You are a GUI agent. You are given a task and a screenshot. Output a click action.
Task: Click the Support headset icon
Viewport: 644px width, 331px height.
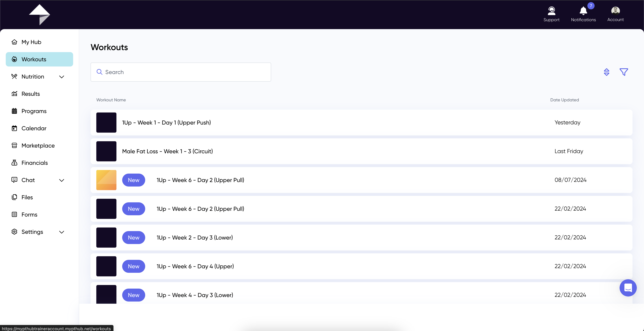(x=551, y=11)
